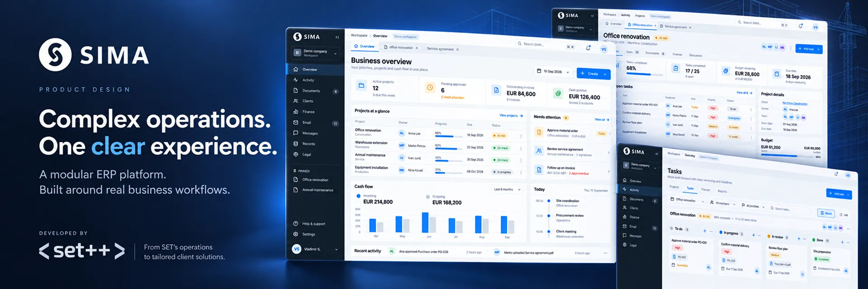The height and width of the screenshot is (289, 868).
Task: Open the All priorities filter in Tasks window
Action: coord(752,206)
